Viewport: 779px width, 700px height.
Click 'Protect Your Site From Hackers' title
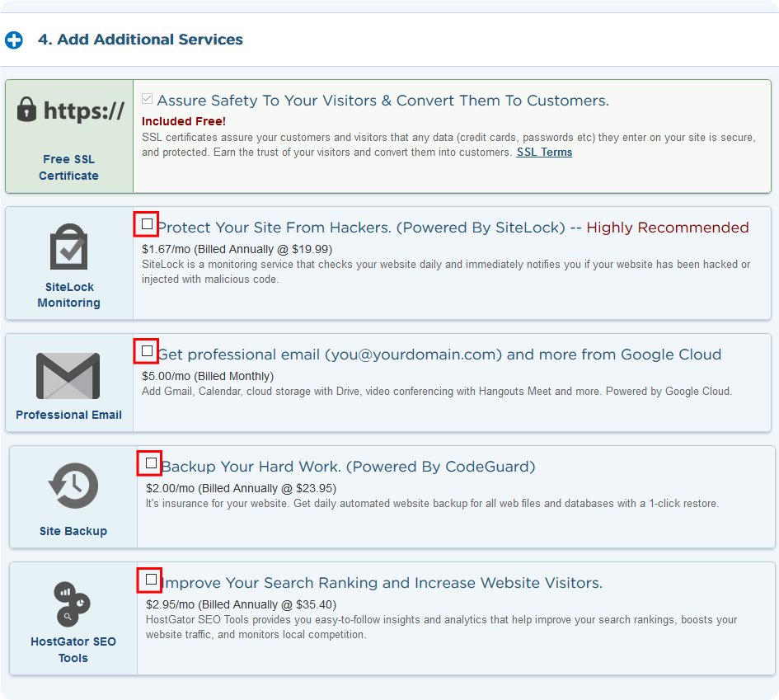click(361, 228)
